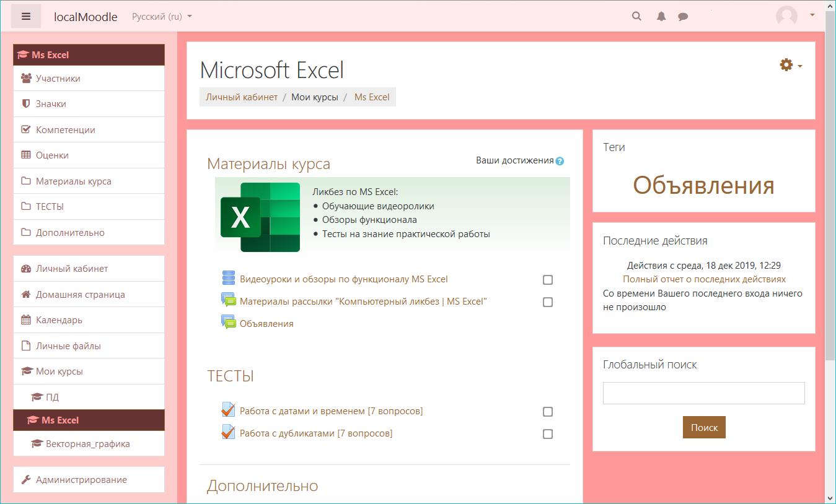Click the quiz icon for Работа с дубликатами

pyautogui.click(x=229, y=432)
